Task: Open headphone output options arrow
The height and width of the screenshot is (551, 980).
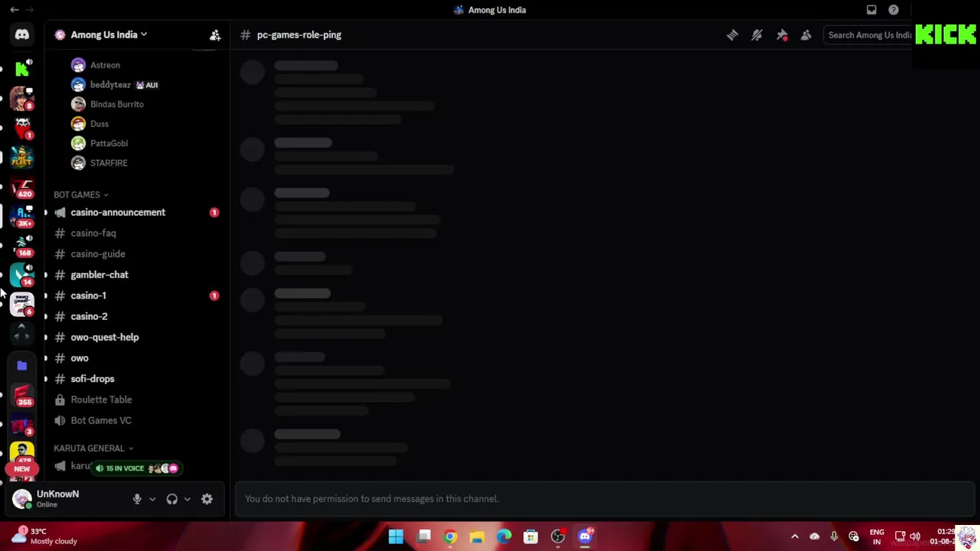Action: tap(187, 499)
